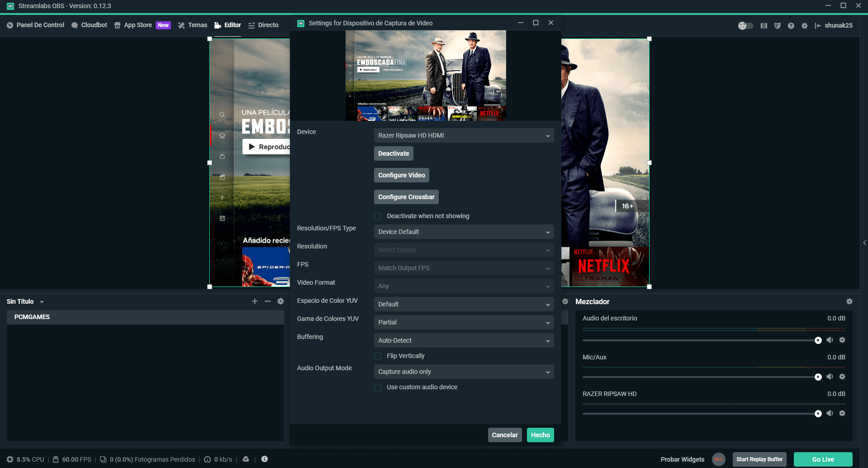Open Resolution/FPS Type dropdown
The image size is (868, 468).
464,232
